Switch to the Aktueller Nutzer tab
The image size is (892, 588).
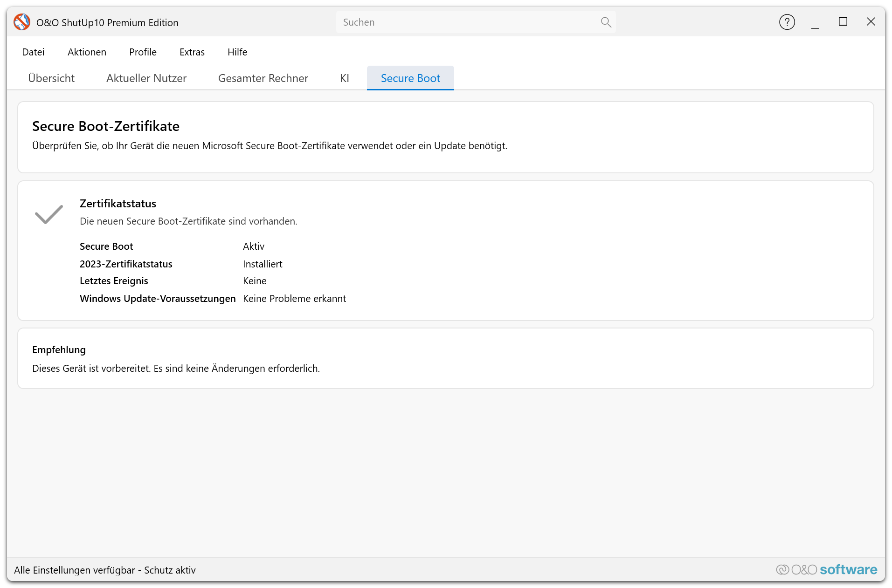(146, 78)
